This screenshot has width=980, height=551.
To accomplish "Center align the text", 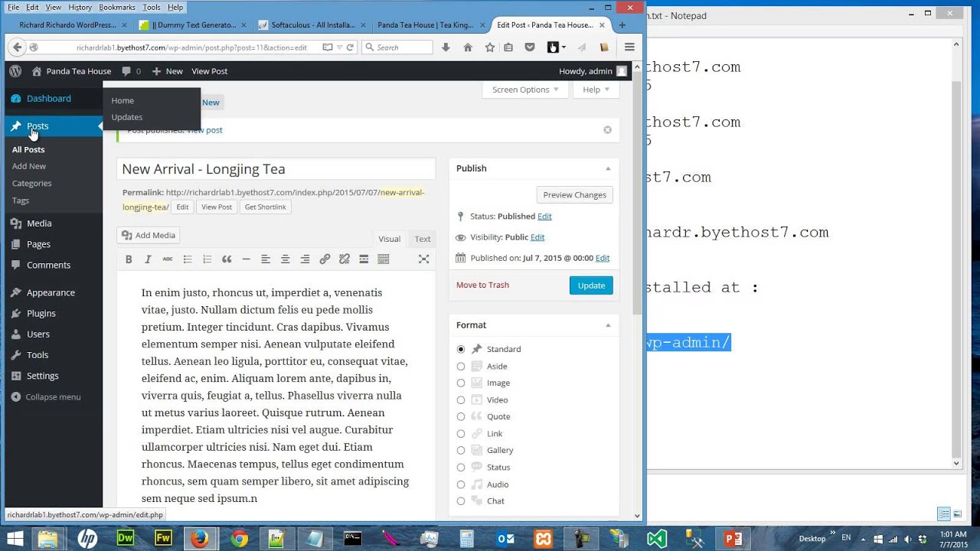I will click(x=286, y=259).
